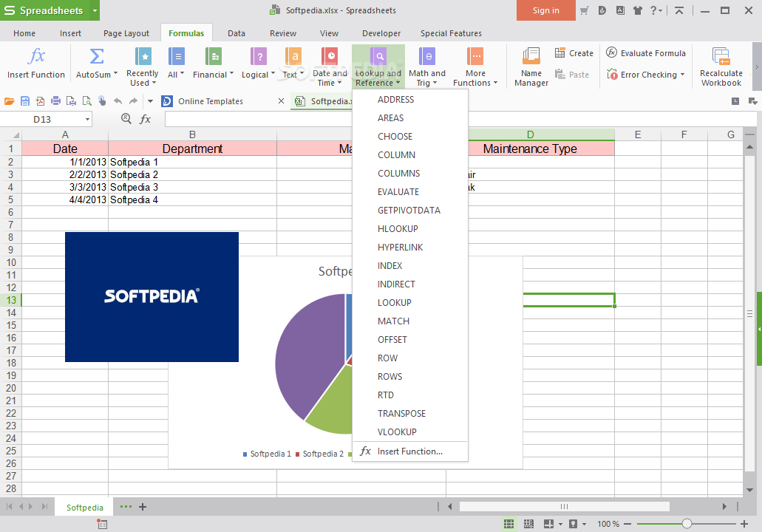Open the Error Checking dropdown arrow

click(x=682, y=75)
